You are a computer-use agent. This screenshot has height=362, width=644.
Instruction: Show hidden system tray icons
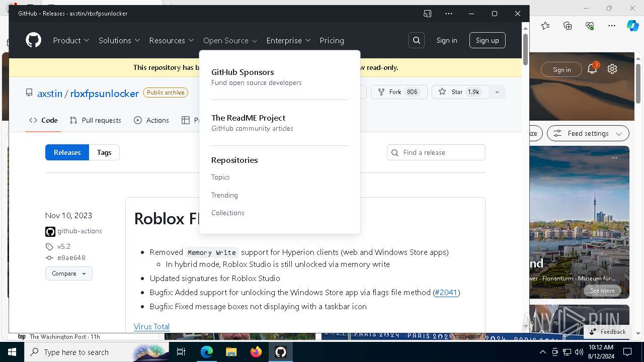click(x=542, y=352)
